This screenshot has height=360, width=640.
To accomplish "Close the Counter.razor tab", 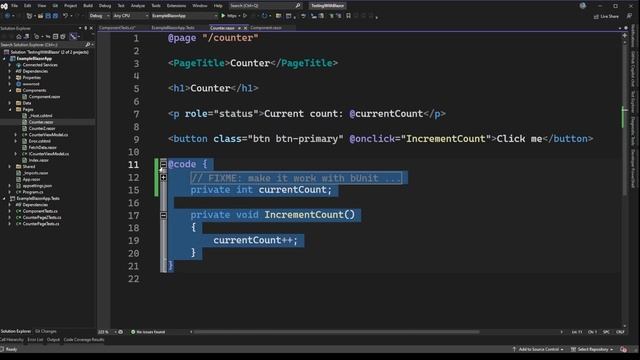I will 245,28.
